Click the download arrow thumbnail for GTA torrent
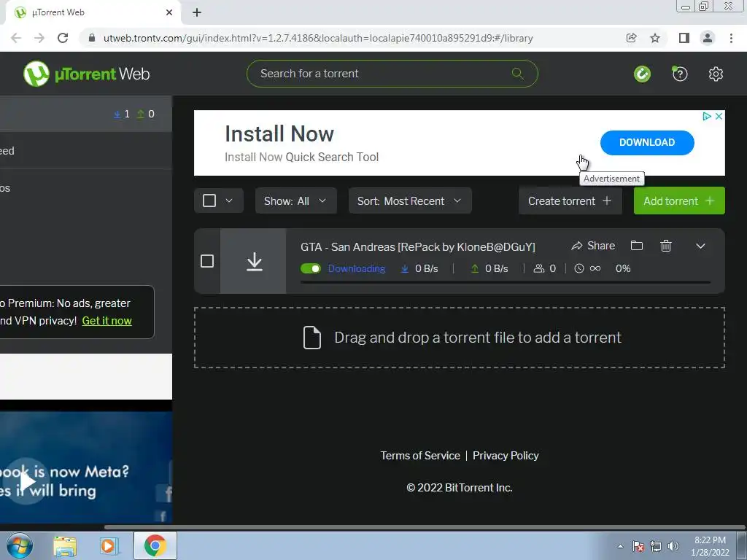747x560 pixels. point(254,261)
